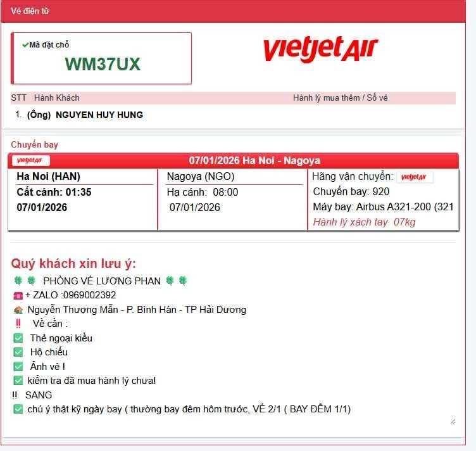Click the red exclamation icon before Về cần
Screen dimensions: 476x451
point(18,324)
